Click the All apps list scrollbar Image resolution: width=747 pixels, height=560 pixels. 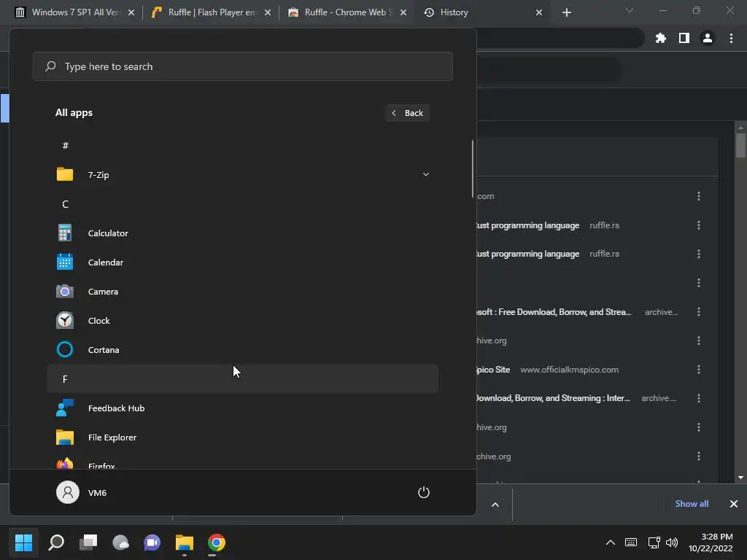click(473, 168)
